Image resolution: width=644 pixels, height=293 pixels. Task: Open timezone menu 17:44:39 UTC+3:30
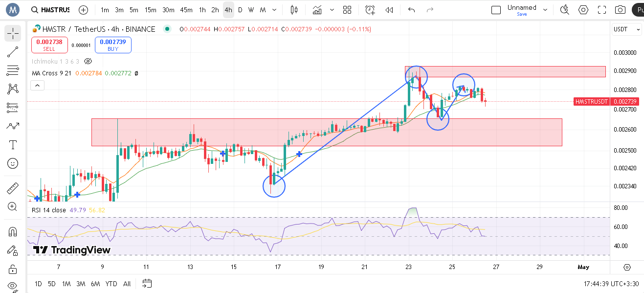pyautogui.click(x=611, y=284)
